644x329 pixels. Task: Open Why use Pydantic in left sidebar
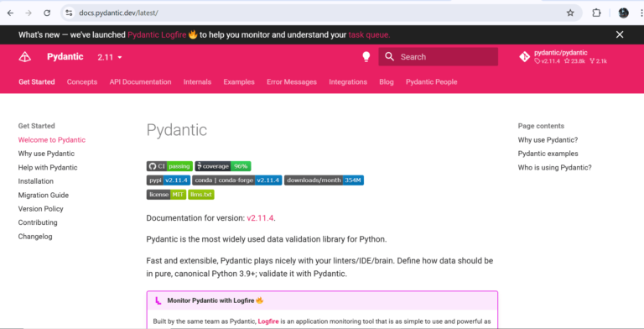[46, 154]
